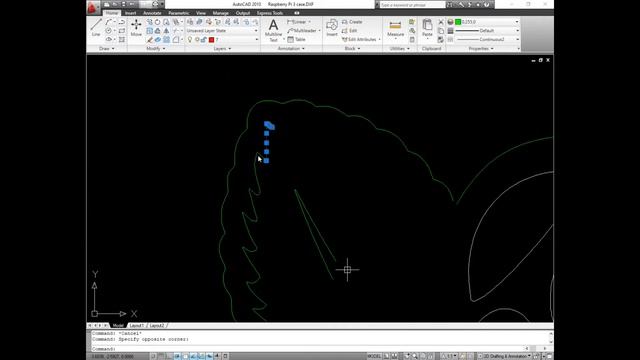Image resolution: width=640 pixels, height=360 pixels.
Task: Click the Multileader button
Action: tap(303, 31)
